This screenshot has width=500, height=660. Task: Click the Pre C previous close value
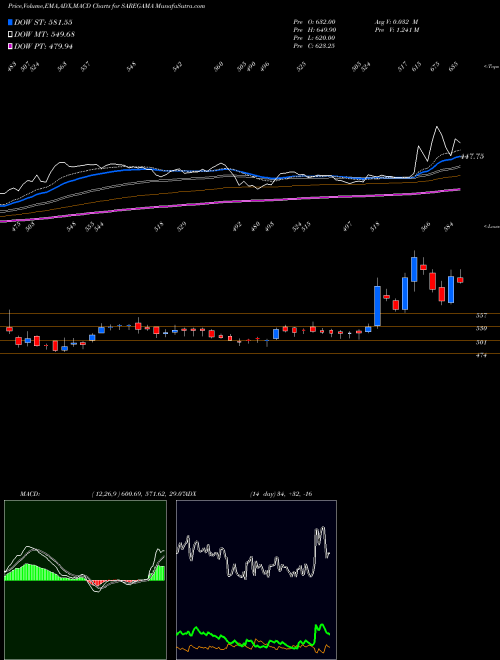326,46
